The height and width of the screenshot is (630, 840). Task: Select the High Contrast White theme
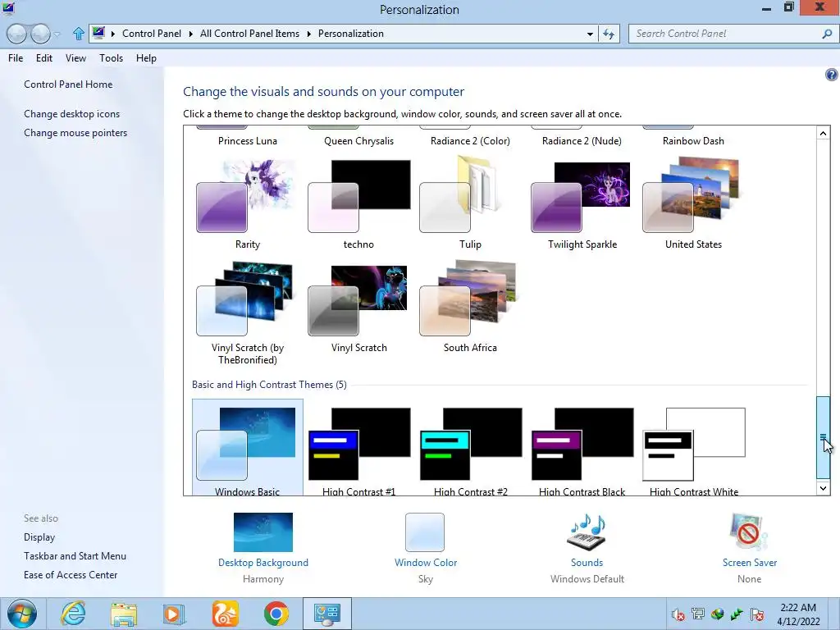[x=693, y=451]
